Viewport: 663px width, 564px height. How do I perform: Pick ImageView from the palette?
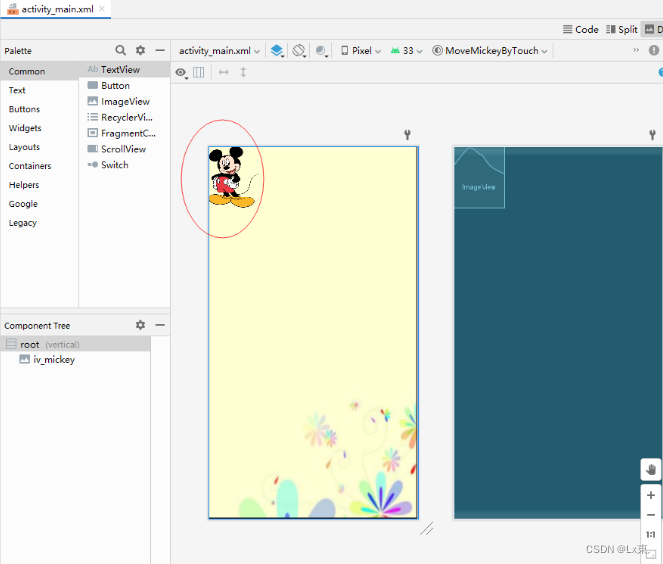(x=125, y=101)
